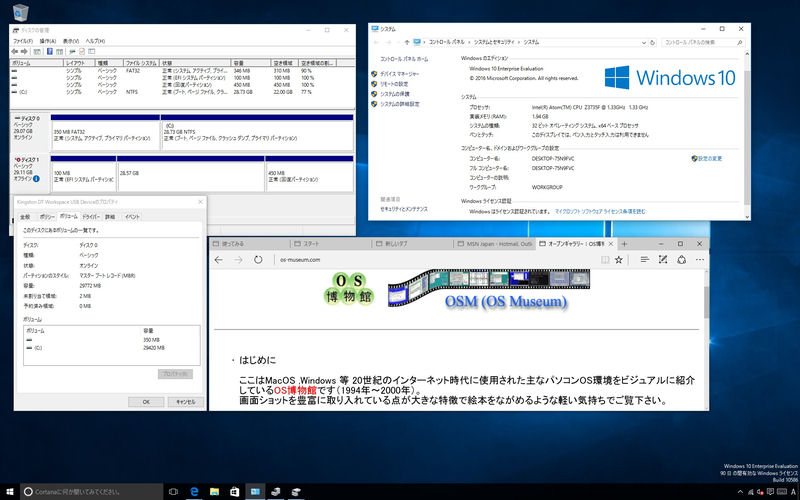Select the 350 MB FAT32 partition on Disk 0

tap(106, 135)
